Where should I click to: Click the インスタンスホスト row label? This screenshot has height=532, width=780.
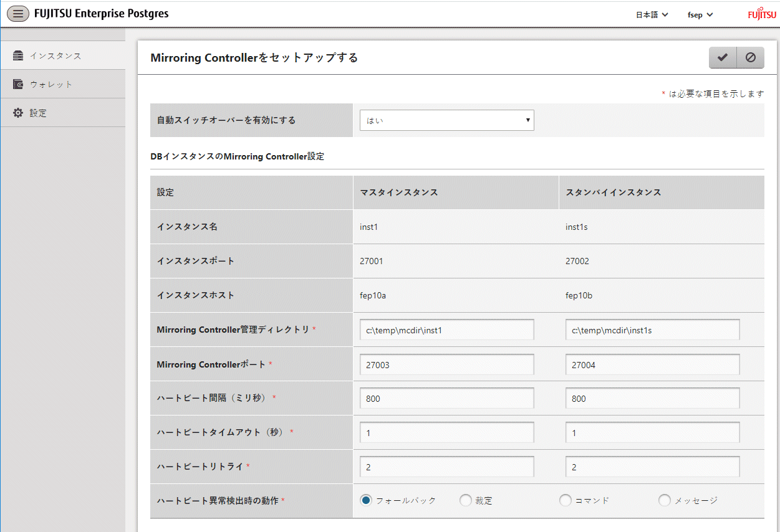pos(196,295)
